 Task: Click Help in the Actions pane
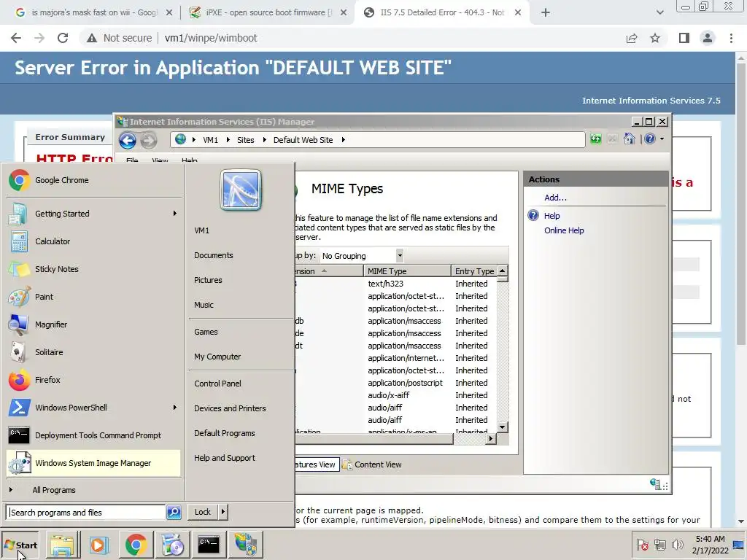point(551,216)
